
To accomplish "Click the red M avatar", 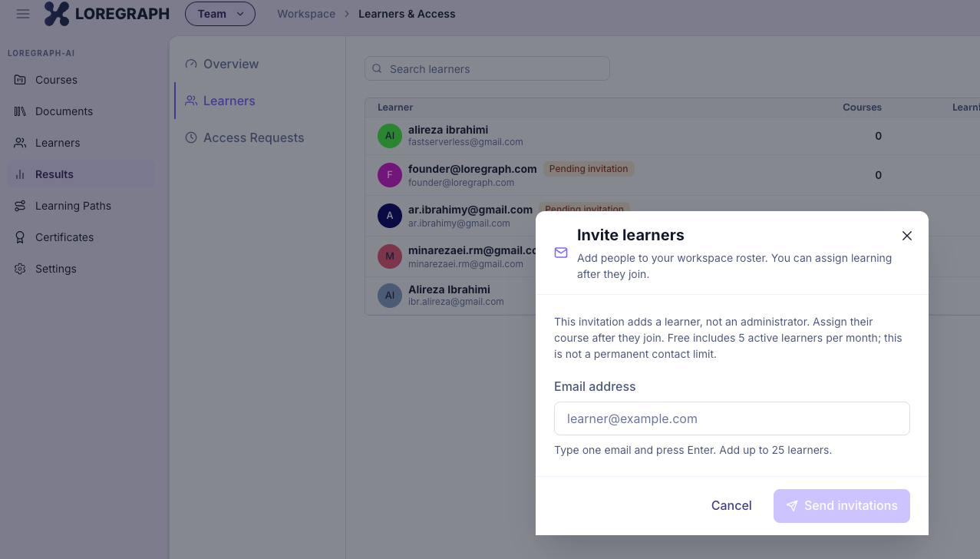I will [x=390, y=256].
